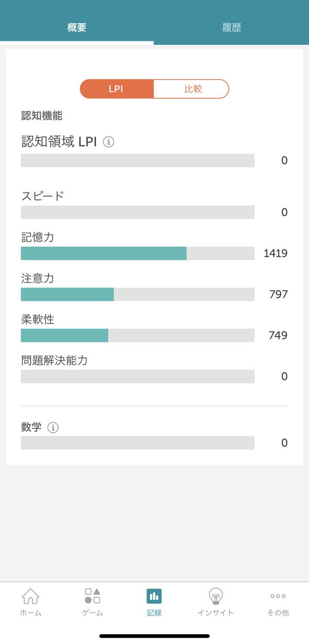This screenshot has width=309, height=644.
Task: Tap the 柔軟性 progress bar
Action: [x=138, y=336]
